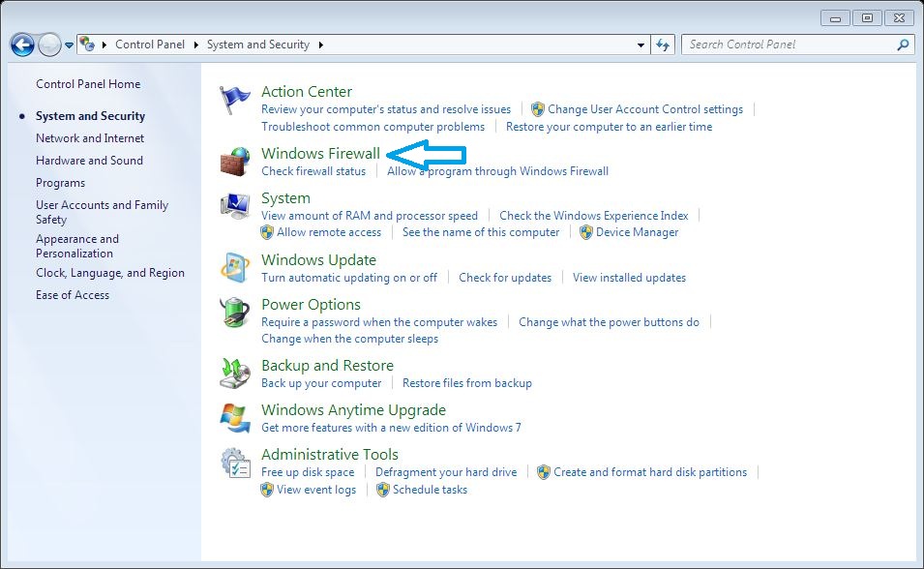Click the Control Panel icon in address bar
The width and height of the screenshot is (924, 569).
tap(87, 45)
